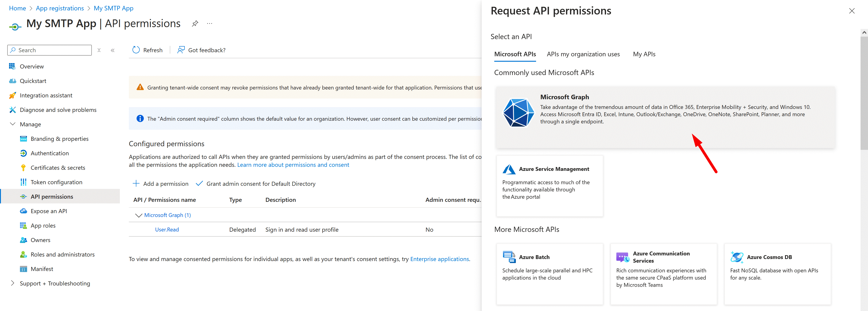Open Token configuration

pos(56,182)
